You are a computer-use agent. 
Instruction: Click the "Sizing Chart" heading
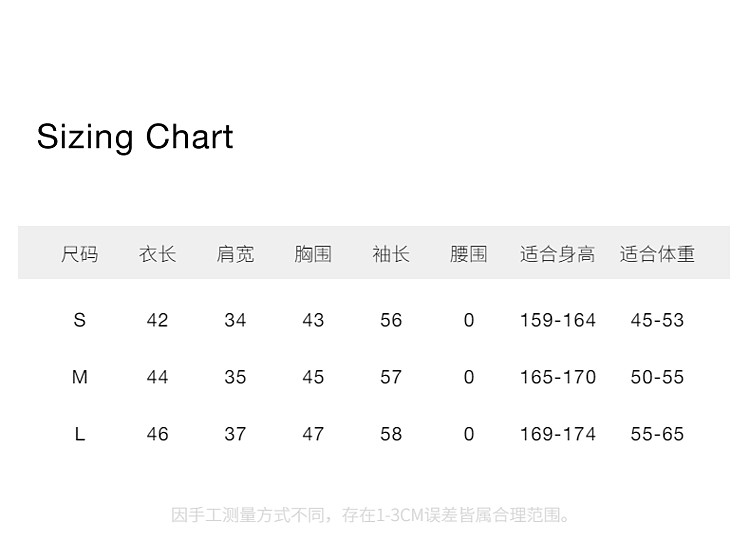[x=135, y=137]
